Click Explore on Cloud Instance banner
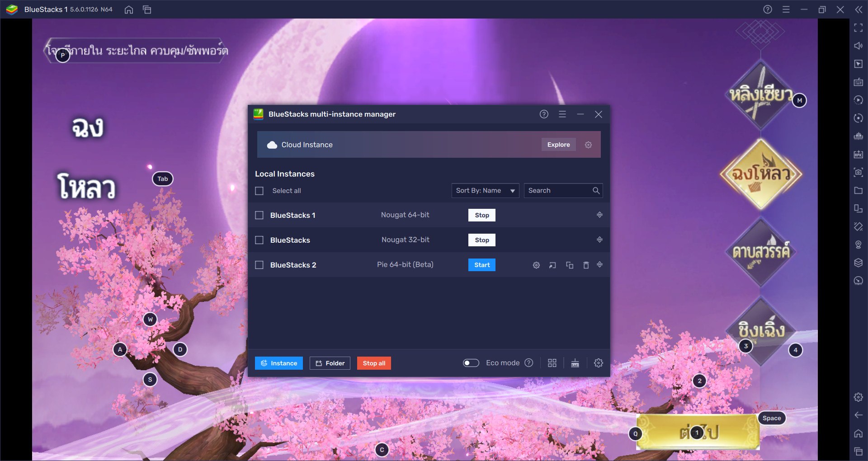 coord(559,145)
